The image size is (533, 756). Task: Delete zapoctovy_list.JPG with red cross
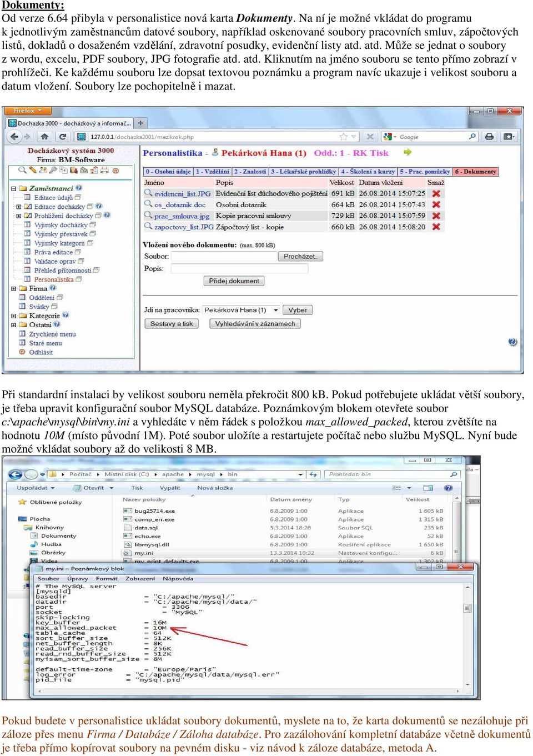[x=436, y=227]
